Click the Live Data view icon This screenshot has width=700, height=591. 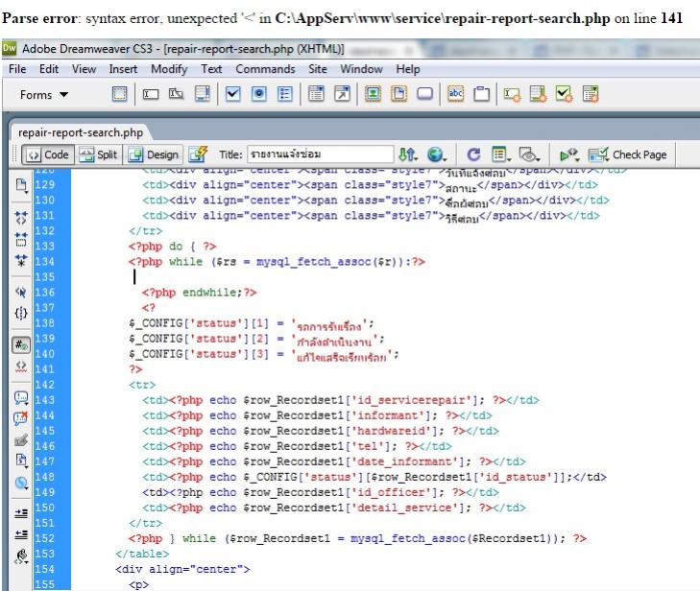tap(197, 154)
